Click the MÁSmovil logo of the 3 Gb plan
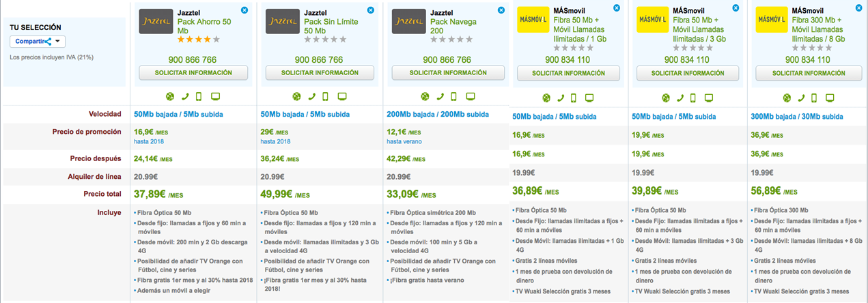Viewport: 868px width, 303px height. (x=653, y=19)
